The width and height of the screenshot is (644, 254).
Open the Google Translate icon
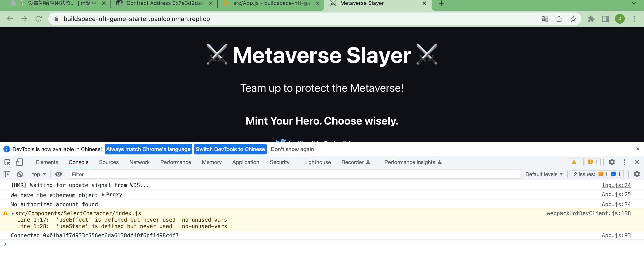(544, 19)
